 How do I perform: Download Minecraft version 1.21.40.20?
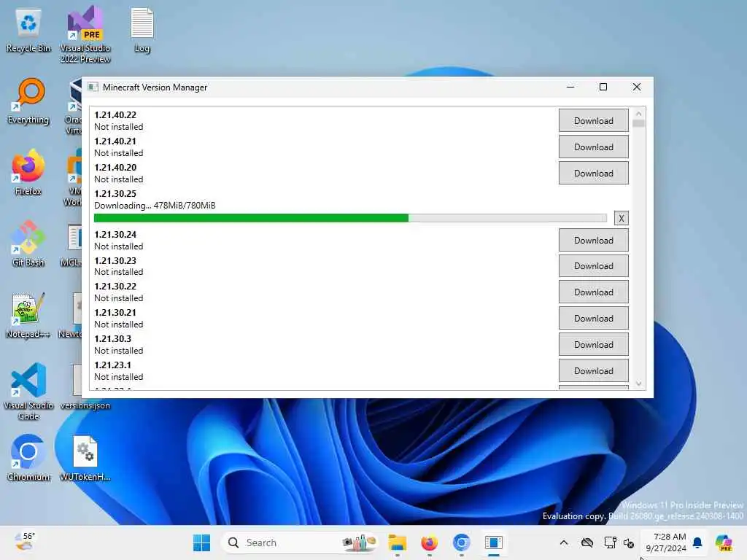point(593,174)
